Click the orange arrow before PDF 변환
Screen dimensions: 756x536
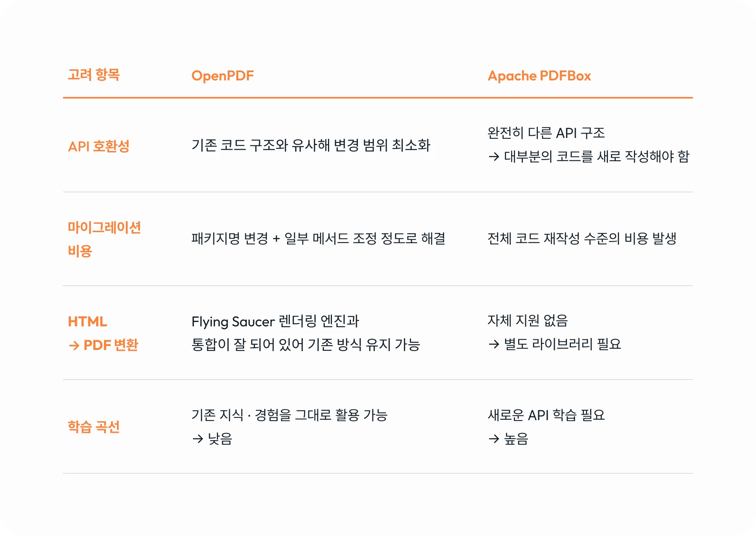74,346
